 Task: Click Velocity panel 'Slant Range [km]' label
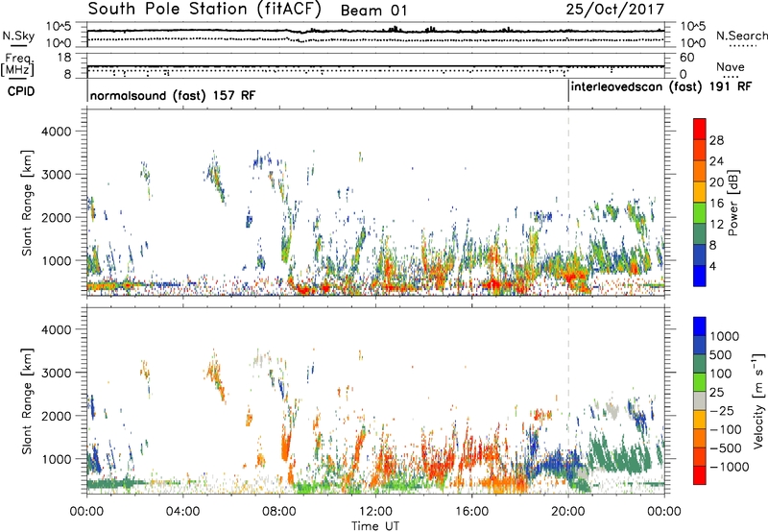coord(28,401)
